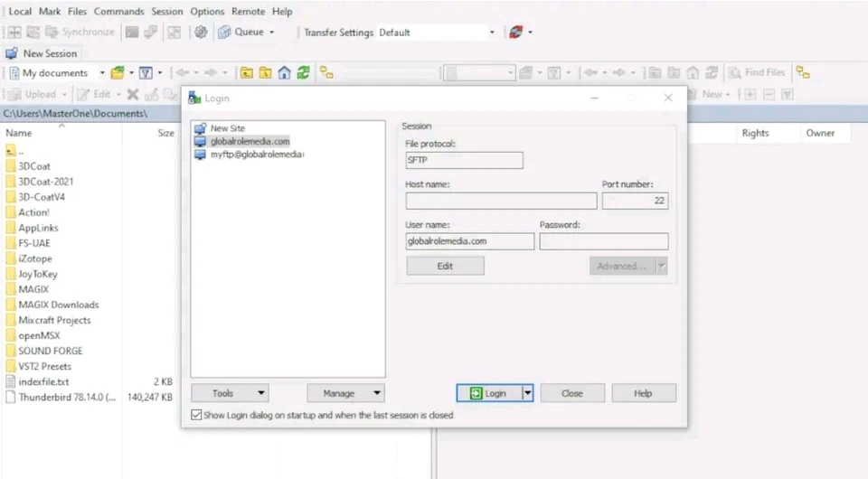
Task: Click the remote Home directory icon
Action: (x=693, y=72)
